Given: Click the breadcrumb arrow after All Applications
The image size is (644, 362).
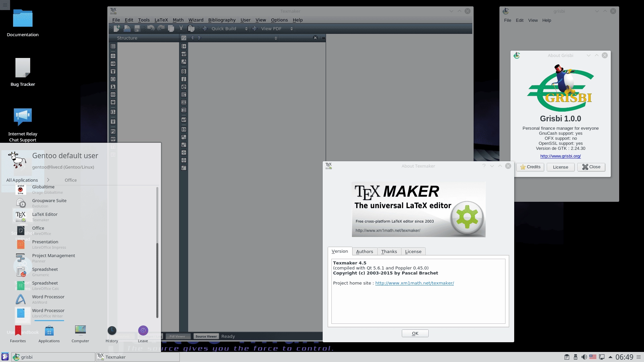Looking at the screenshot, I should tap(48, 180).
